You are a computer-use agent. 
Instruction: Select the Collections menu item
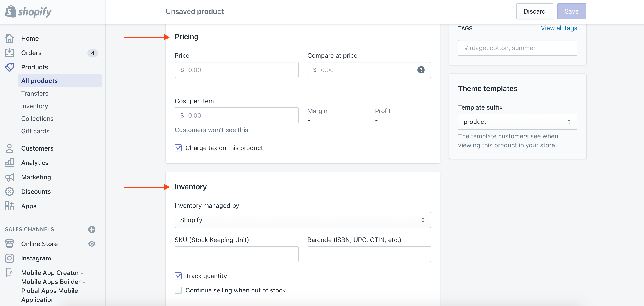pyautogui.click(x=37, y=118)
